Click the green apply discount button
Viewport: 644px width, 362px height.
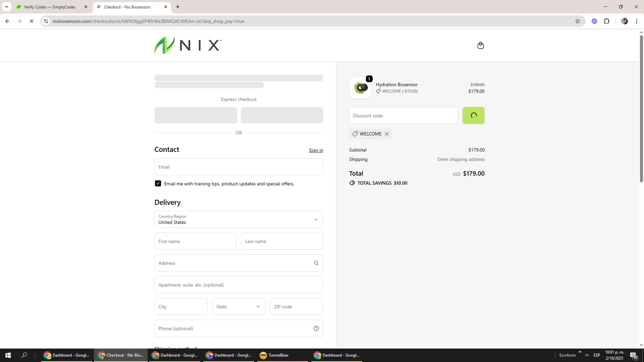tap(474, 116)
